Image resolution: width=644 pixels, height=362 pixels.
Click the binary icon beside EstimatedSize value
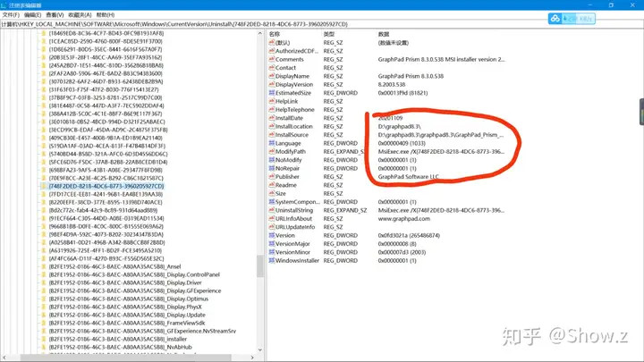click(x=272, y=93)
